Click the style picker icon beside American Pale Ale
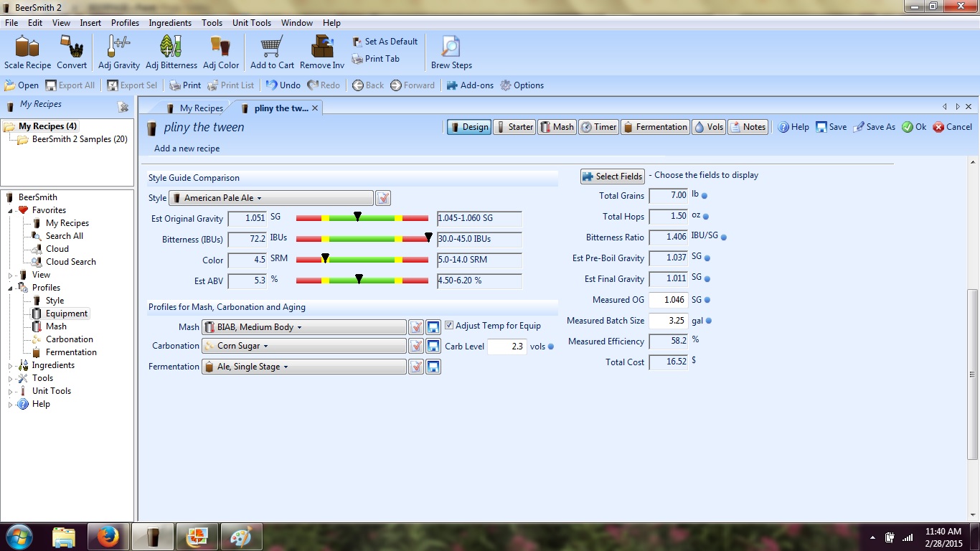This screenshot has width=980, height=551. pyautogui.click(x=383, y=198)
